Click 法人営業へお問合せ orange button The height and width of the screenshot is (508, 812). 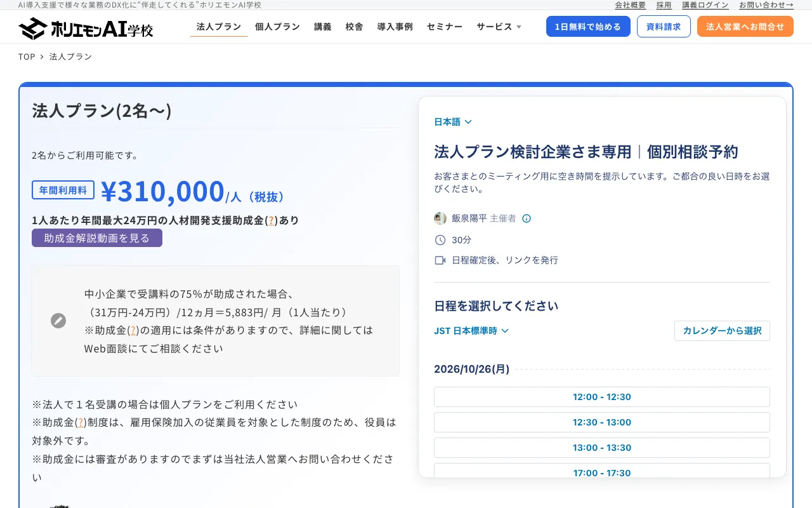pyautogui.click(x=745, y=27)
